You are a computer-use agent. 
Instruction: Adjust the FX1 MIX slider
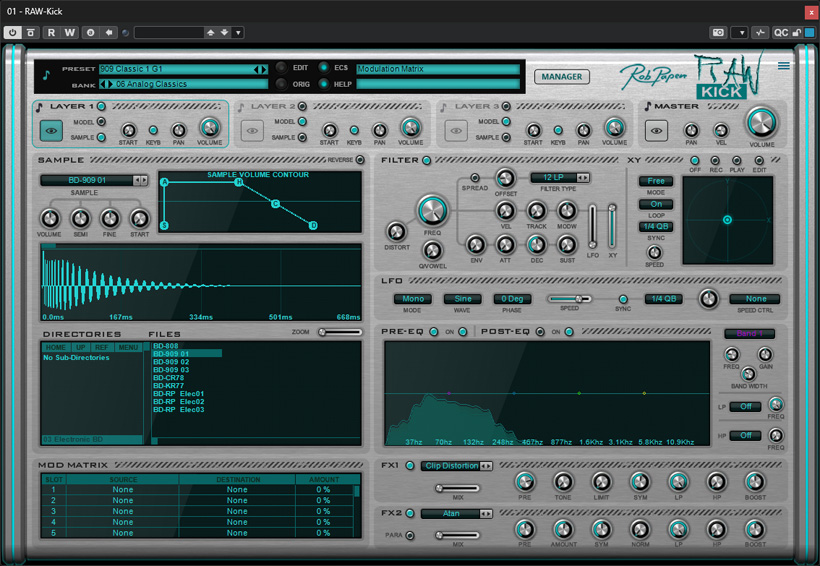(458, 488)
